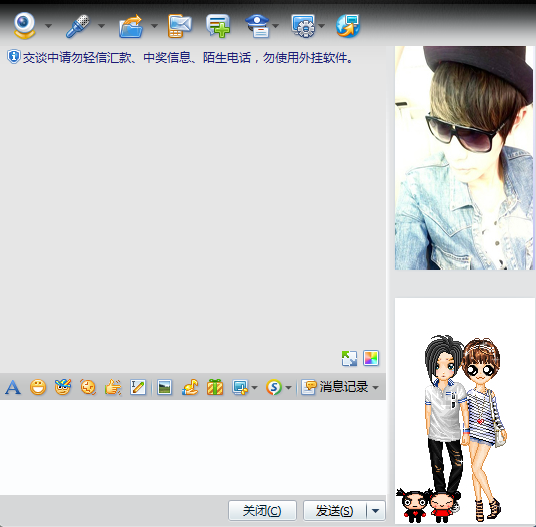The image size is (536, 527).
Task: Click the QQ show couple avatar
Action: point(465,411)
